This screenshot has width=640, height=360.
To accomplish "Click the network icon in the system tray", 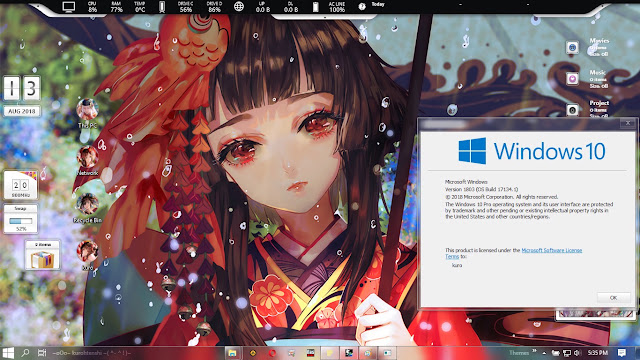I will [x=567, y=353].
